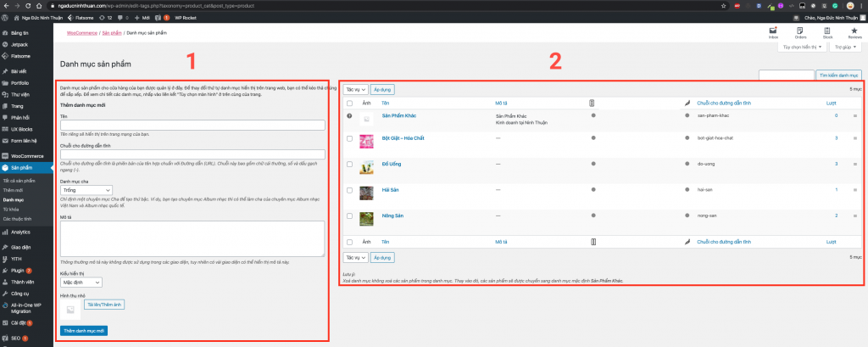Click Bột Giặt – Hóa Chất thumbnail image
Image resolution: width=868 pixels, height=347 pixels.
(x=366, y=142)
